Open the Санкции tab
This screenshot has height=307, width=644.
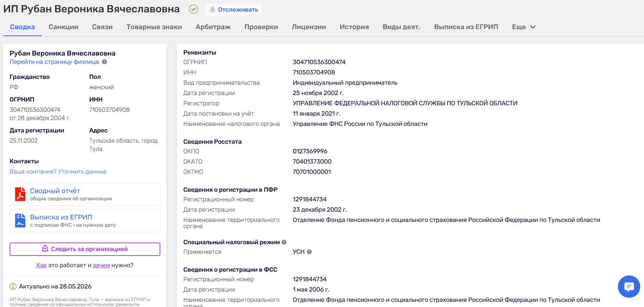[64, 27]
